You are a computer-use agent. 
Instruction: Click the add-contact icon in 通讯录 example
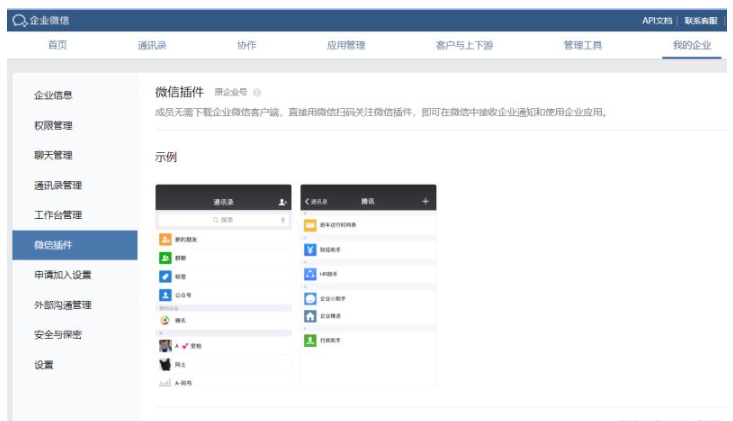[x=282, y=202]
